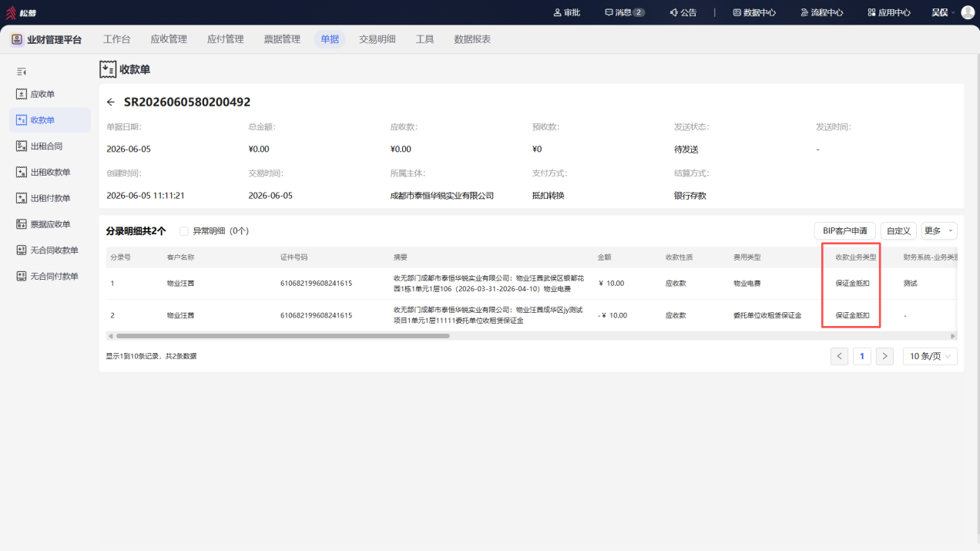
Task: Select 收款单 in the sidebar
Action: coord(50,120)
